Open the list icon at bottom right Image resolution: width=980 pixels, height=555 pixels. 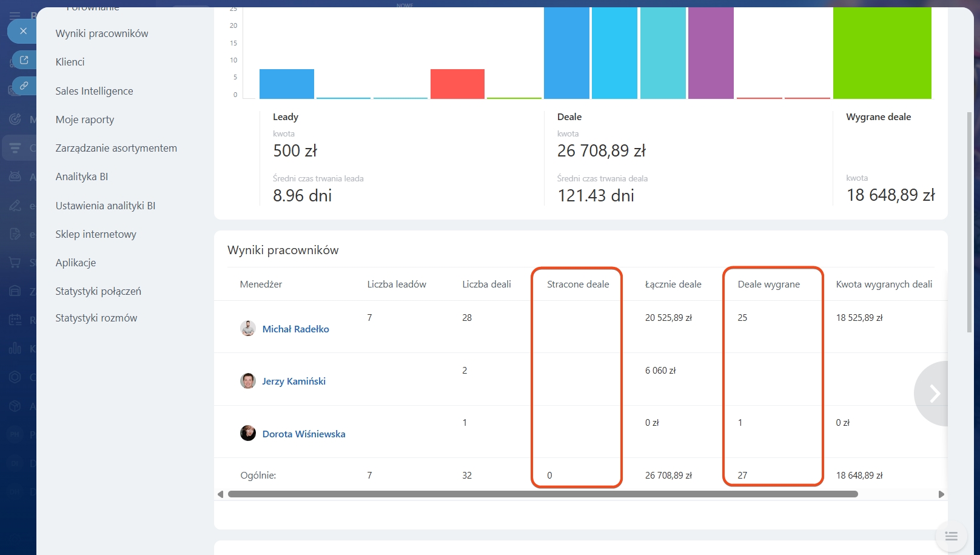tap(951, 536)
